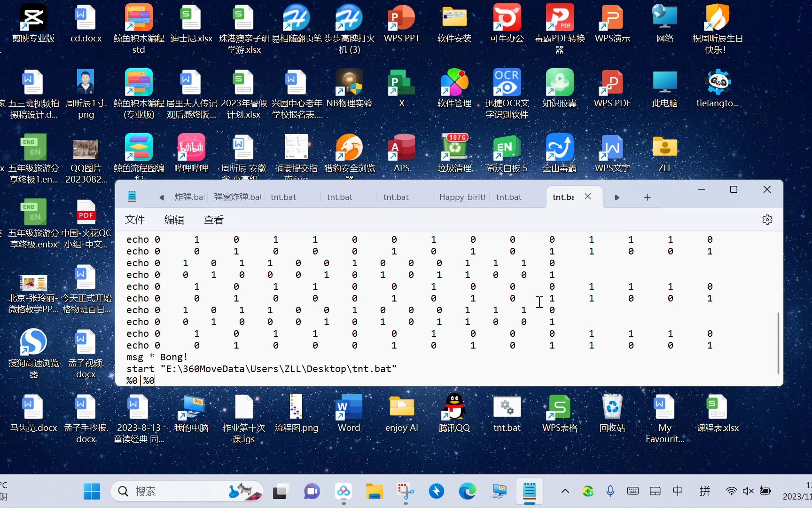This screenshot has height=508, width=812.
Task: Open the Wi-Fi network tray icon
Action: 731,492
